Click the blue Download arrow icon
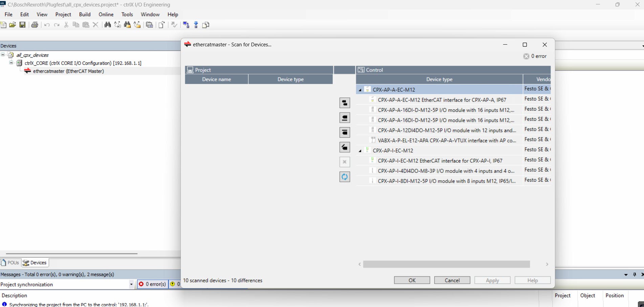The image size is (644, 307). click(196, 25)
